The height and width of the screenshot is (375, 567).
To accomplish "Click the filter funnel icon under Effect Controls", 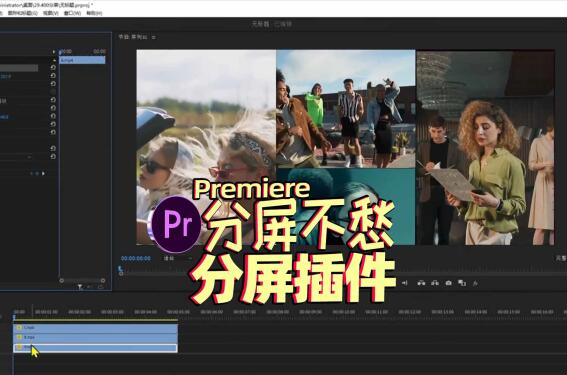I will [x=80, y=287].
